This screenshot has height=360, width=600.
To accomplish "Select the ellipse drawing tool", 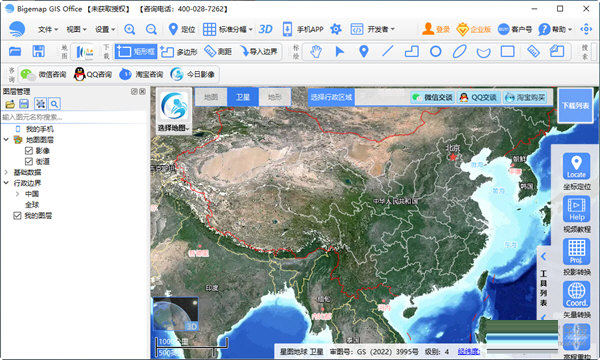I will [459, 51].
